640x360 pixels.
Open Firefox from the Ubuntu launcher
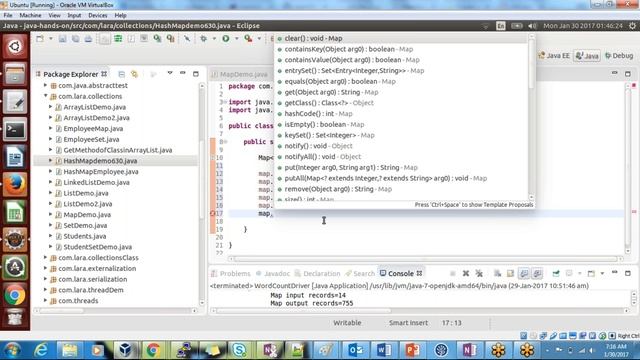15,184
